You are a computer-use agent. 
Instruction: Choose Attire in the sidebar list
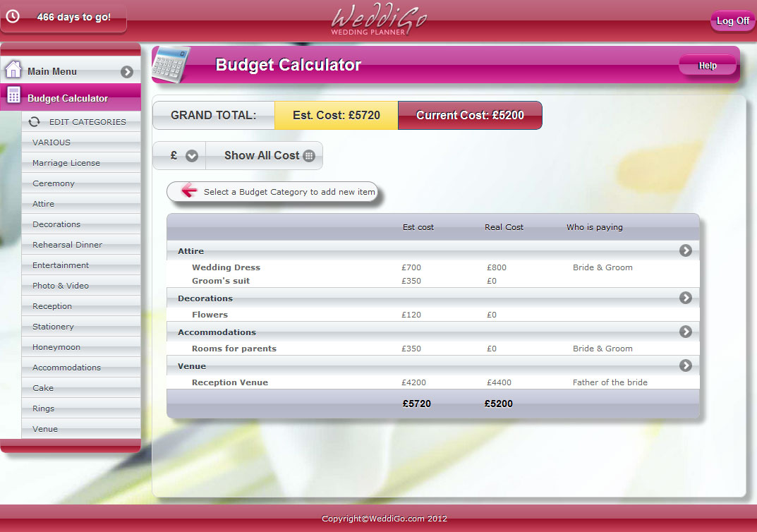[x=81, y=204]
